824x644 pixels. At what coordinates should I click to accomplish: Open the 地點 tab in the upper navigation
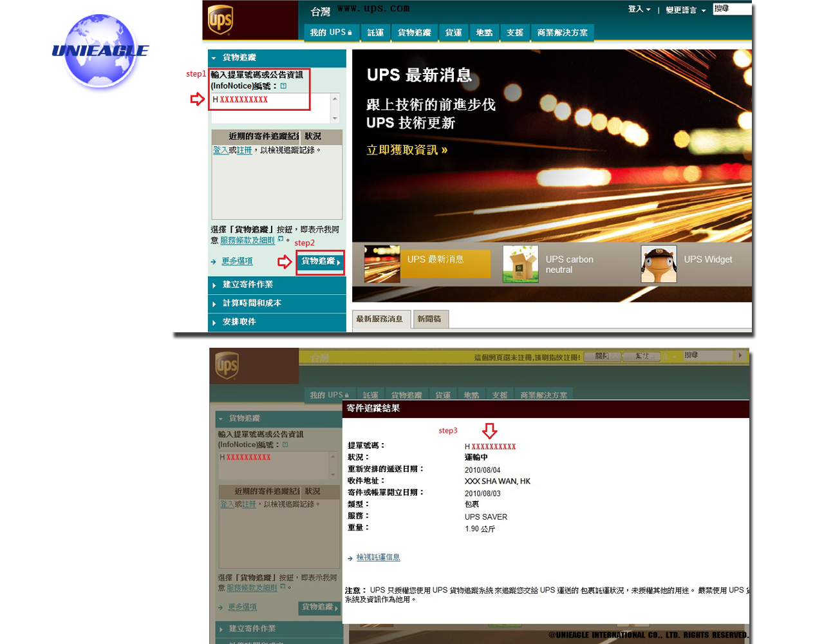point(484,32)
